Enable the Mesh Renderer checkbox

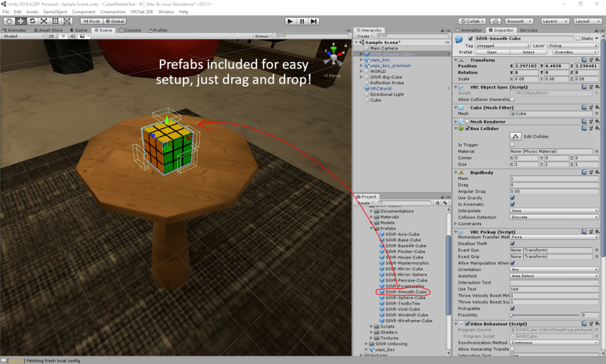468,122
